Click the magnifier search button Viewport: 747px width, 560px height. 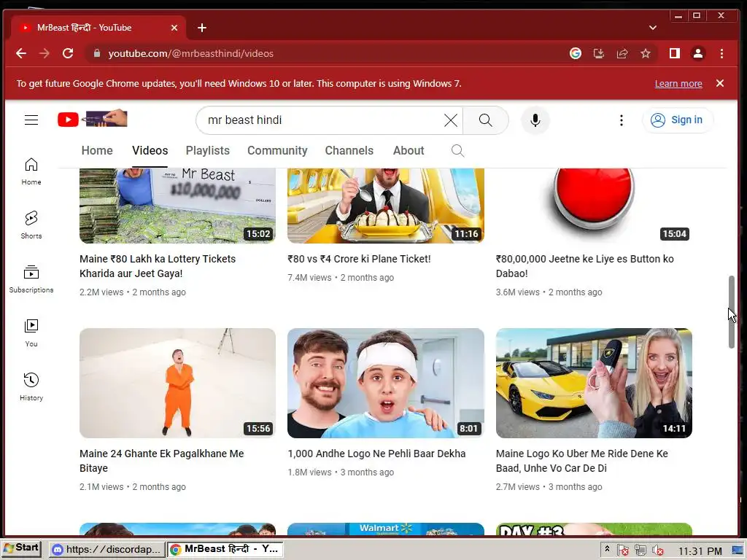(485, 120)
